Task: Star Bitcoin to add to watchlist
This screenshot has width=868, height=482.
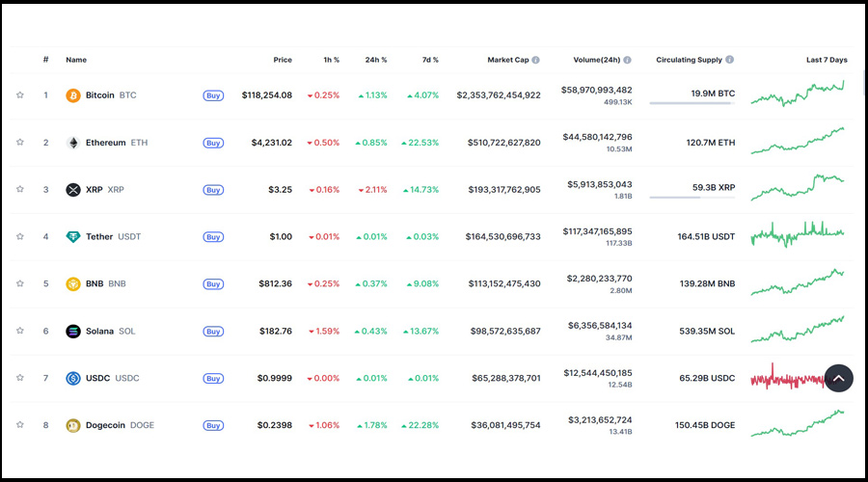Action: click(19, 95)
